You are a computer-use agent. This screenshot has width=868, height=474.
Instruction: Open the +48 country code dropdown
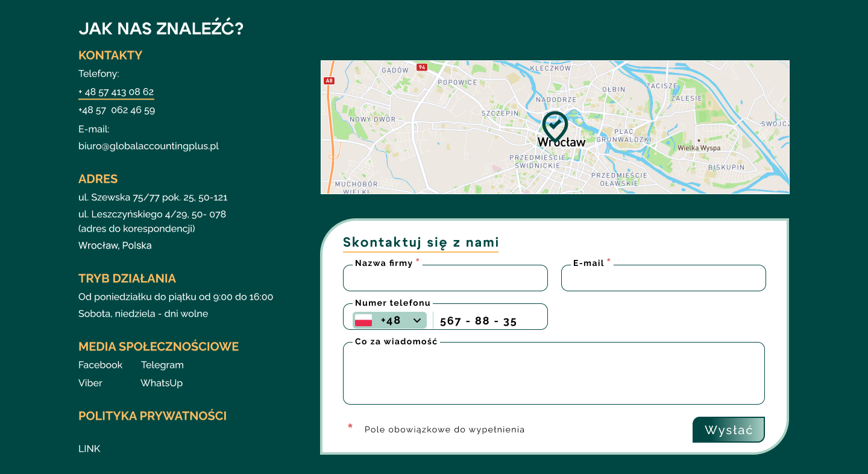coord(389,320)
